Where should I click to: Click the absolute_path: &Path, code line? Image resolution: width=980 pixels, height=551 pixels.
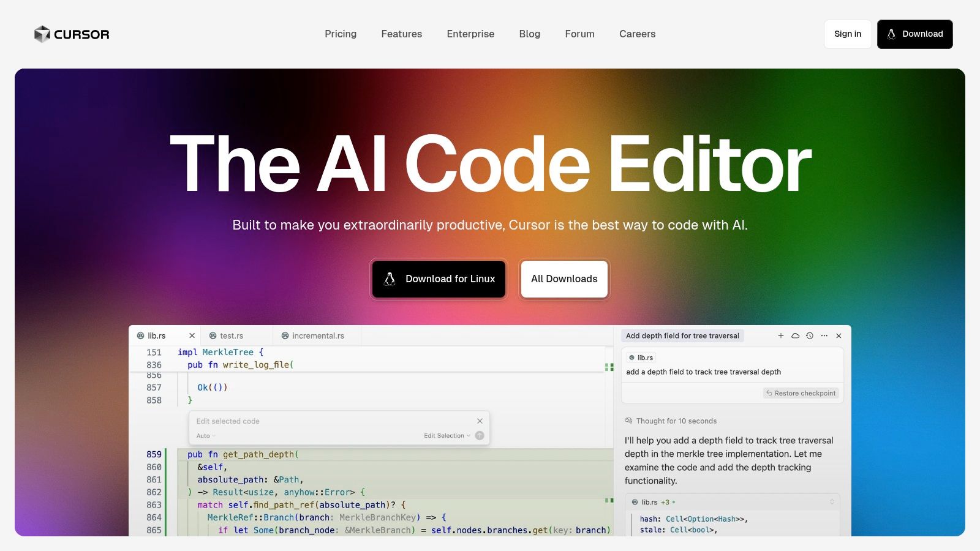(251, 479)
